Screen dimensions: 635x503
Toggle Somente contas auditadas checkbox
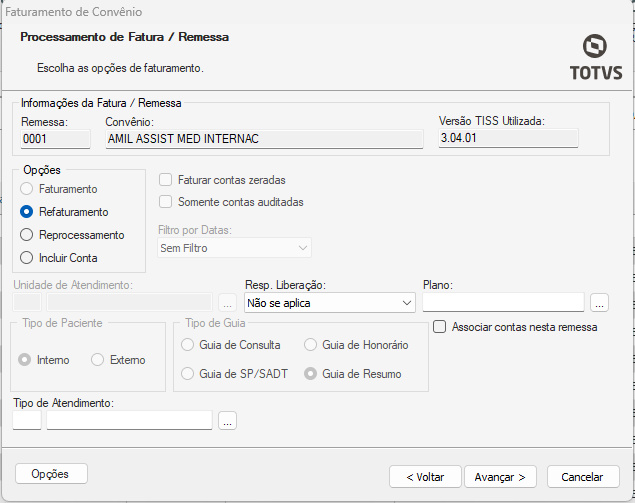[x=166, y=202]
